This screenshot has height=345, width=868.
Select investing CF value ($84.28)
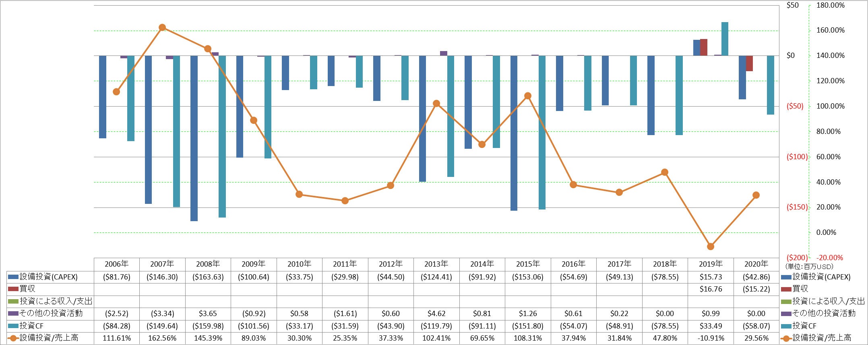coord(117,326)
